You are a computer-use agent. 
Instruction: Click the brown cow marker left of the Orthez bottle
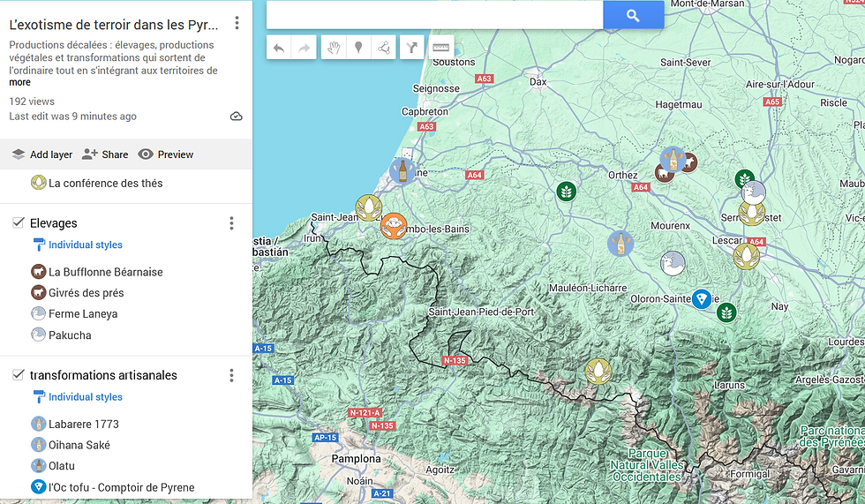click(x=664, y=174)
